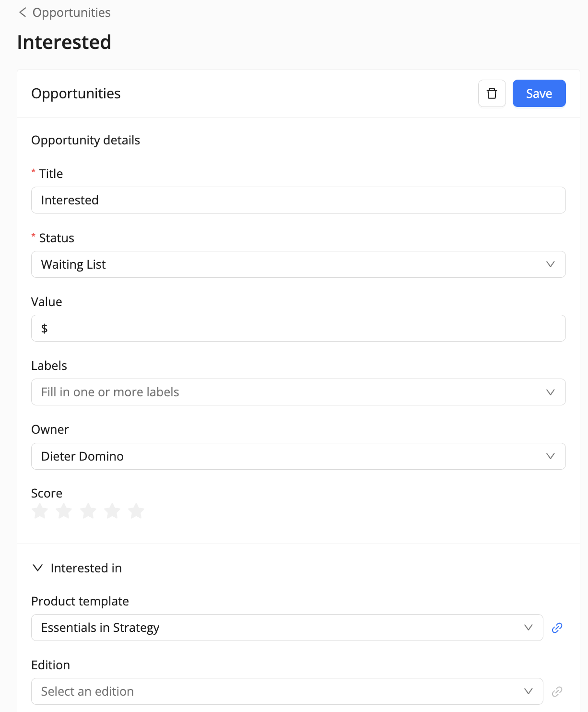Set score to one star
This screenshot has height=712, width=588.
pyautogui.click(x=40, y=511)
